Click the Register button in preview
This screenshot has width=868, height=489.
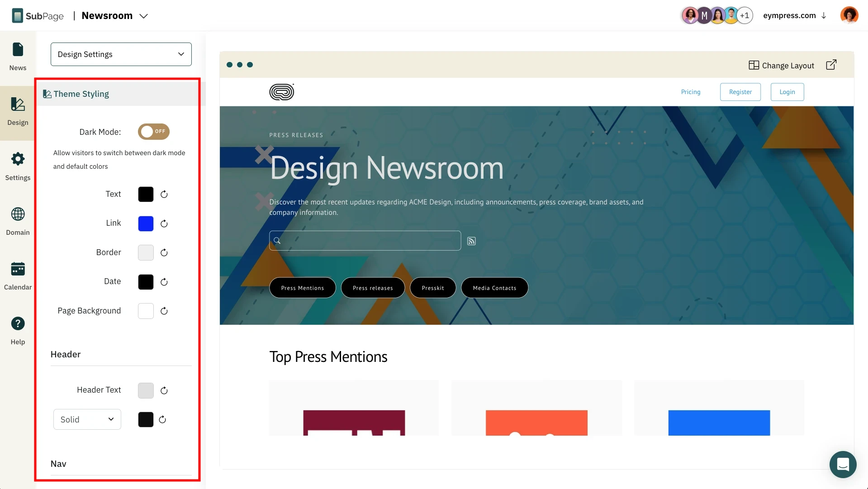tap(740, 92)
